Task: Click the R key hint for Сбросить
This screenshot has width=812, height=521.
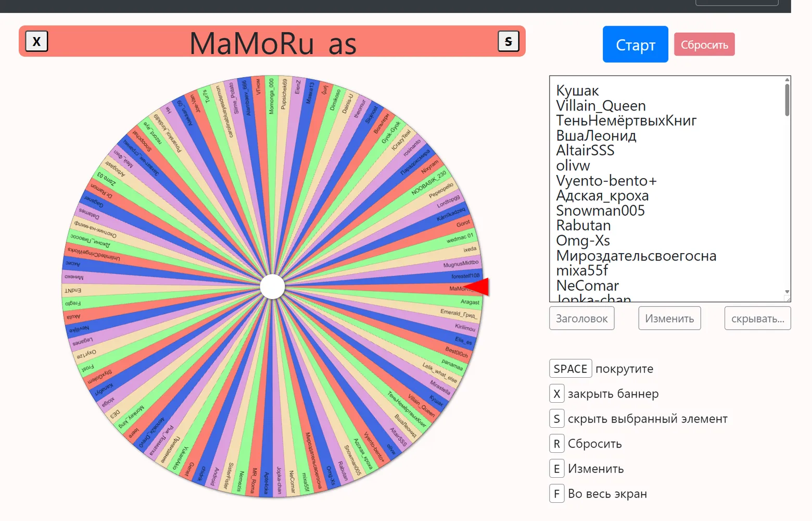Action: click(x=556, y=443)
